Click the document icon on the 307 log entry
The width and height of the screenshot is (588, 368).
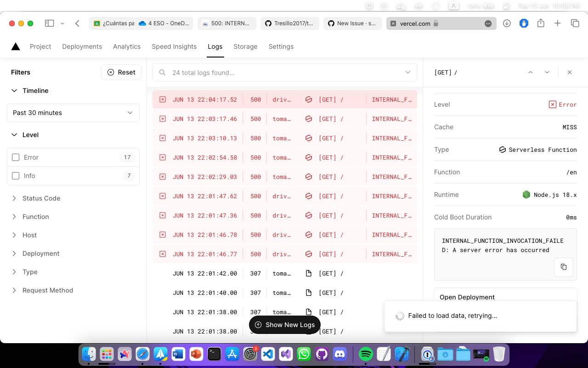tap(308, 273)
